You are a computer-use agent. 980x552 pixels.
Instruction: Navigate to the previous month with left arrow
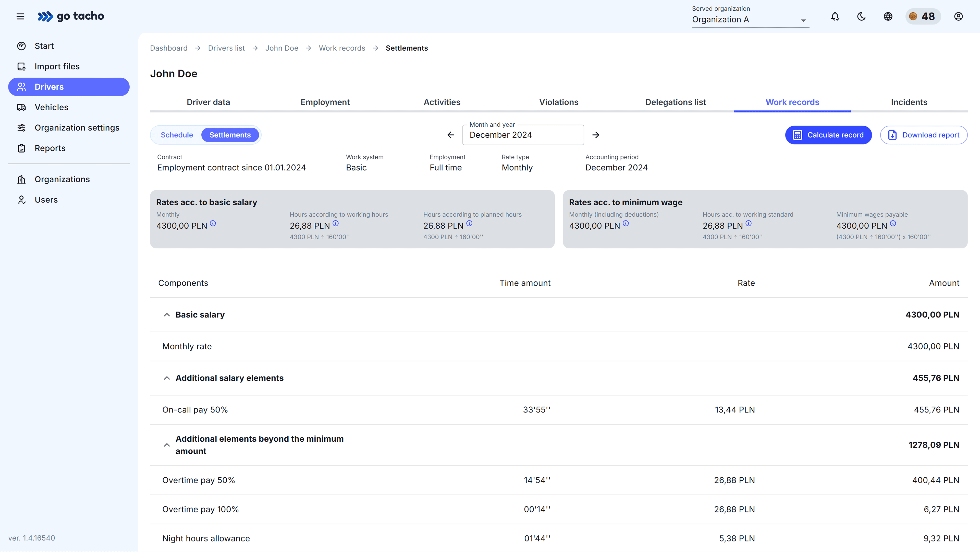[450, 135]
